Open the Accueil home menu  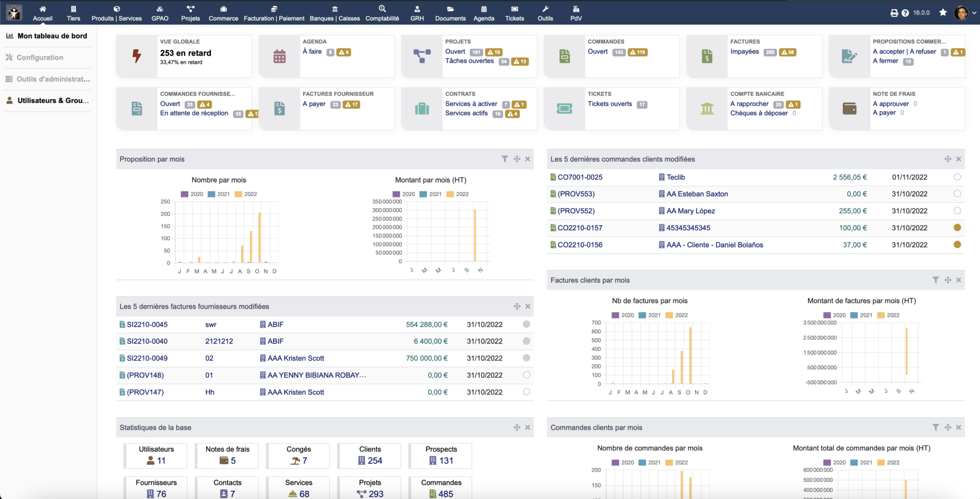pos(42,13)
